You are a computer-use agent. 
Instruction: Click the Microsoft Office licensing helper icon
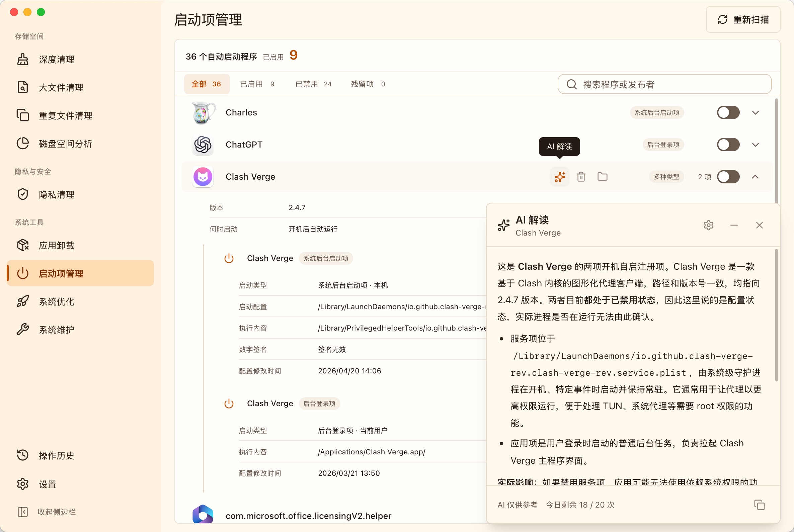203,514
